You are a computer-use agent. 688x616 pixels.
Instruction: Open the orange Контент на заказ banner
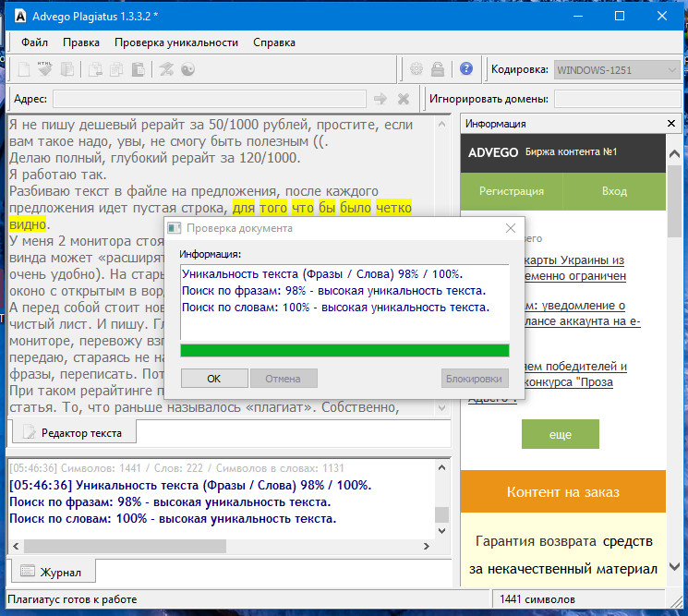point(563,491)
